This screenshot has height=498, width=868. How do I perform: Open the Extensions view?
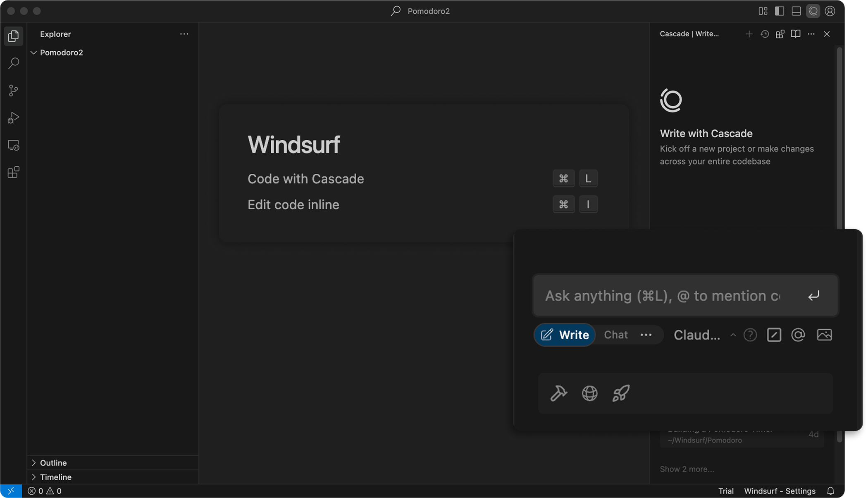click(13, 172)
